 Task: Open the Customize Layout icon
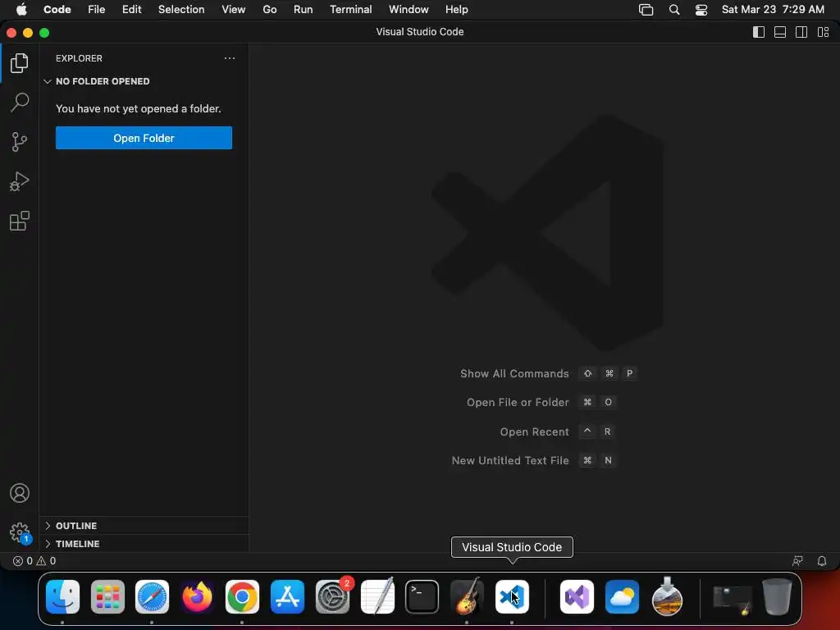[x=823, y=32]
